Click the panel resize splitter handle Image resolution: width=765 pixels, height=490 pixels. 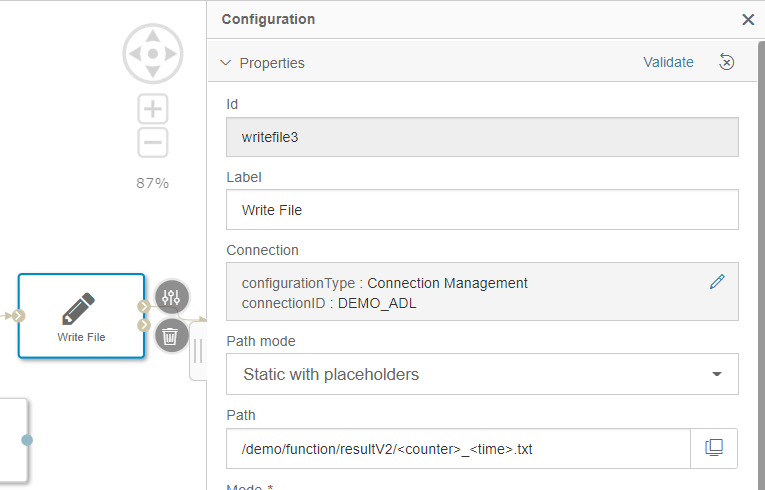(x=197, y=351)
